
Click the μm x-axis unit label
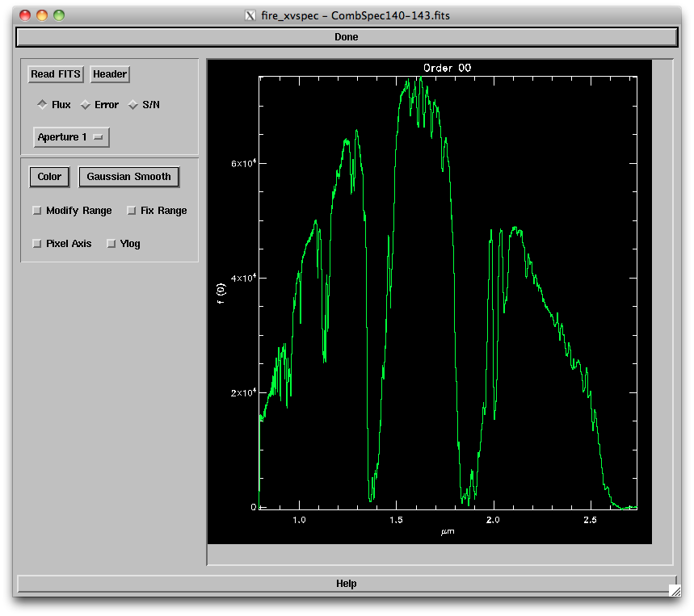coord(448,532)
